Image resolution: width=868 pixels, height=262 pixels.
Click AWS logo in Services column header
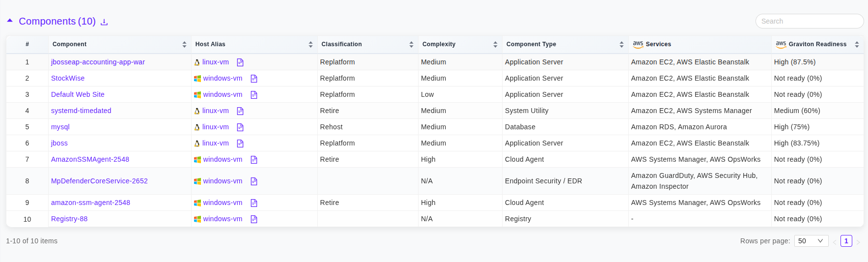[x=638, y=44]
